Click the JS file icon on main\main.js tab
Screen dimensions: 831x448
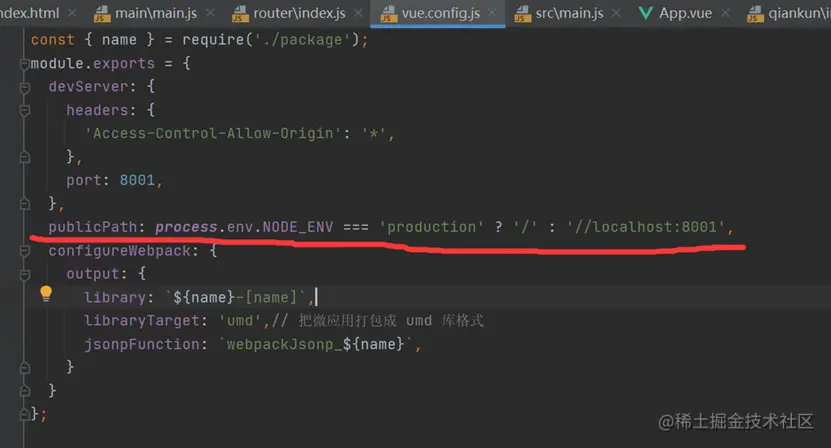[102, 13]
